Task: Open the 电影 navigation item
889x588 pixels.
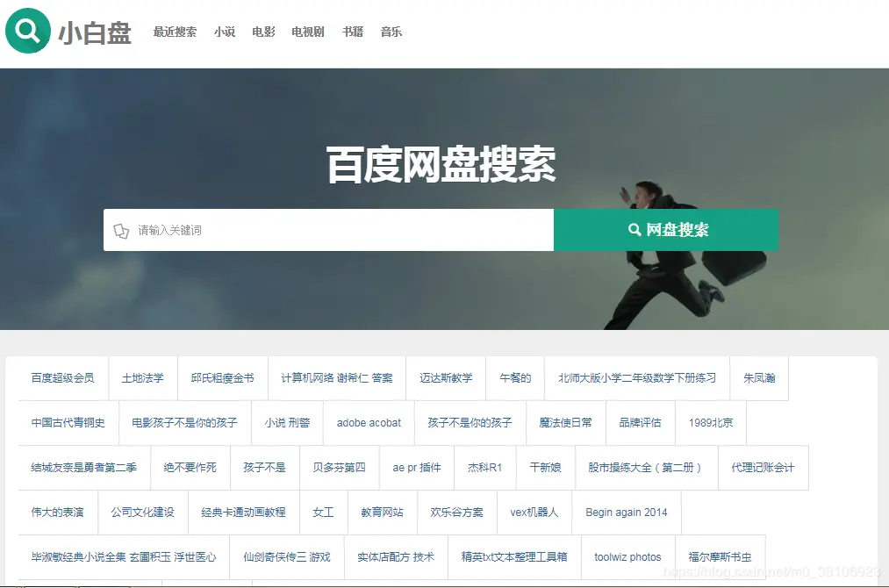Action: point(263,32)
